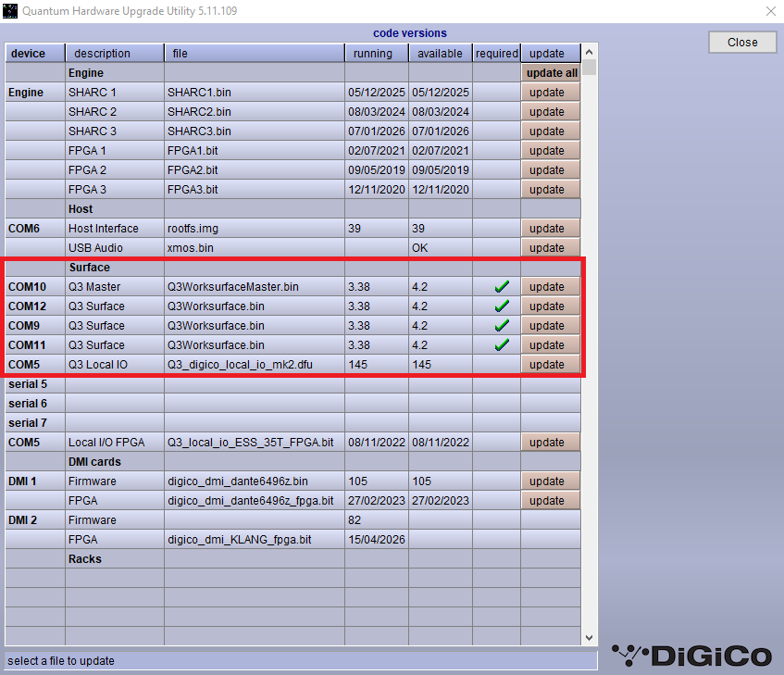Click 'digico_dmi_dante6496z.bin' cell
This screenshot has height=675, width=784.
(x=255, y=481)
